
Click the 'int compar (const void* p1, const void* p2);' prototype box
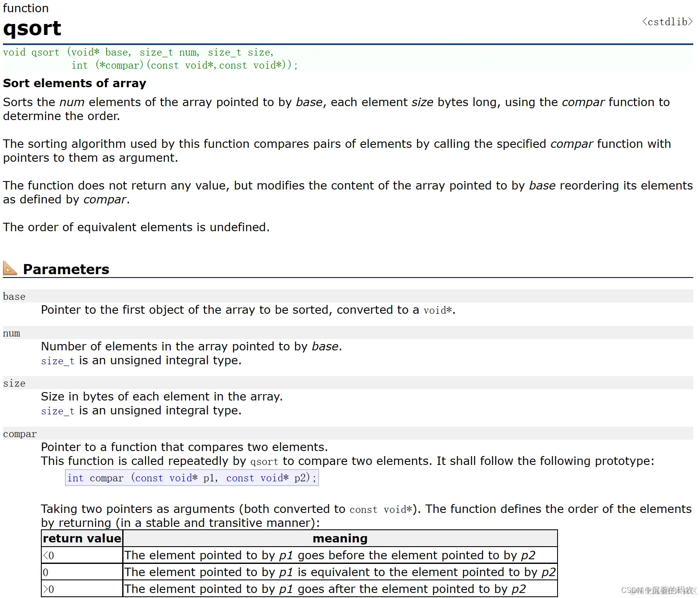[x=192, y=478]
